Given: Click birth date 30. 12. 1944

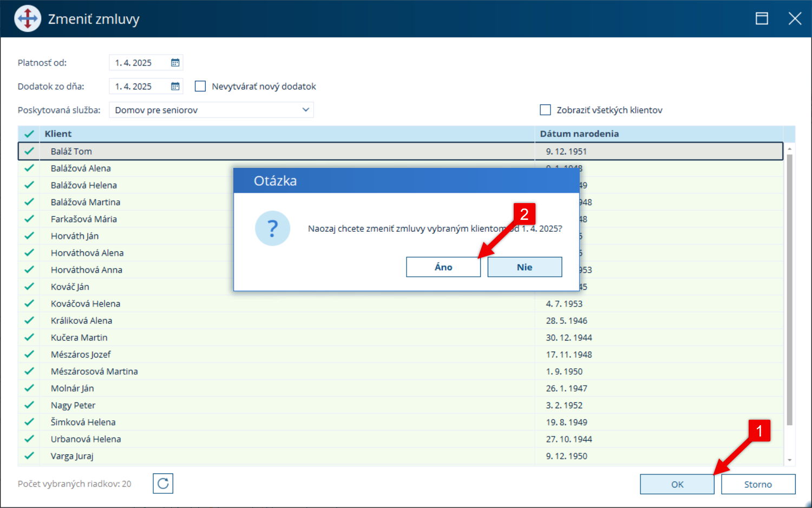Looking at the screenshot, I should (x=569, y=337).
